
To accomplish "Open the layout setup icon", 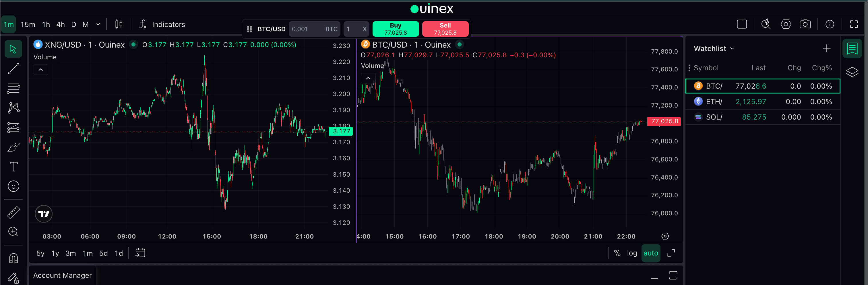I will pyautogui.click(x=742, y=24).
